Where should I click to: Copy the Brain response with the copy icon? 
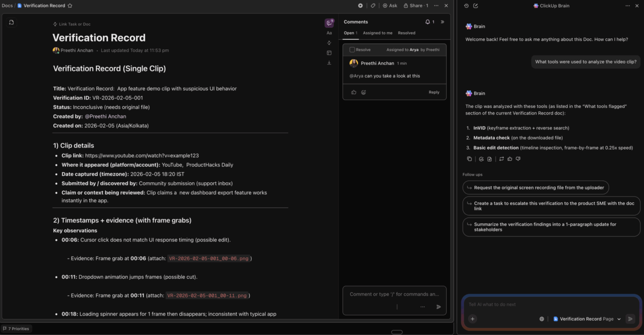tap(469, 159)
